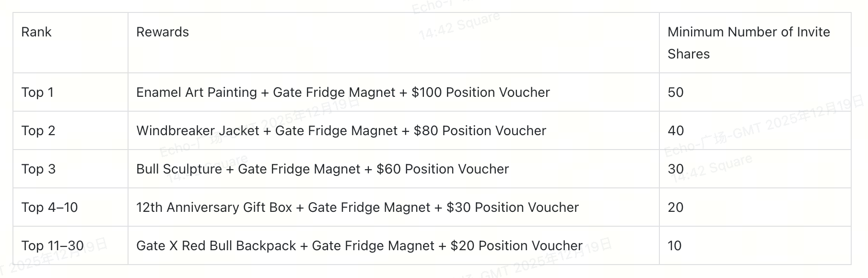Select the Top 2 rank cell
Image resolution: width=868 pixels, height=278 pixels.
(38, 131)
